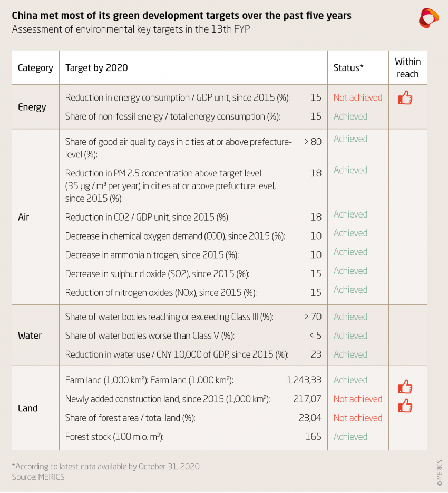Select the Water category cell
The width and height of the screenshot is (448, 493).
click(30, 336)
